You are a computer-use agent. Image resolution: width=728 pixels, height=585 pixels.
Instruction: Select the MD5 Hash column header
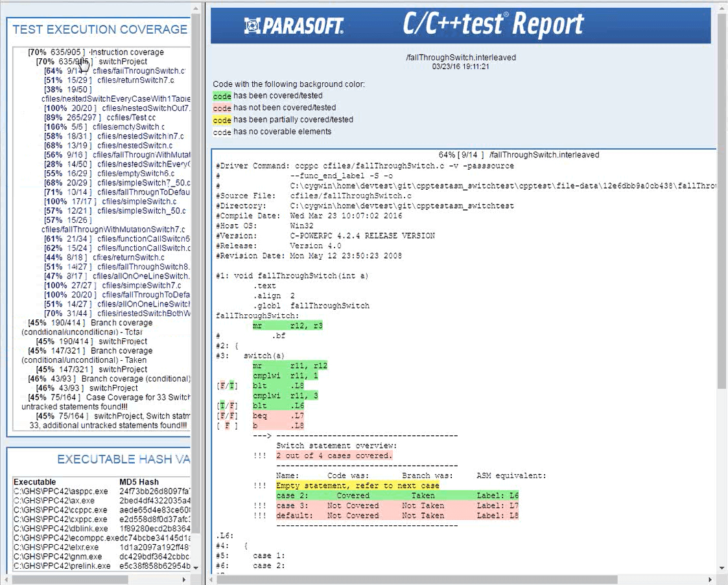(139, 482)
